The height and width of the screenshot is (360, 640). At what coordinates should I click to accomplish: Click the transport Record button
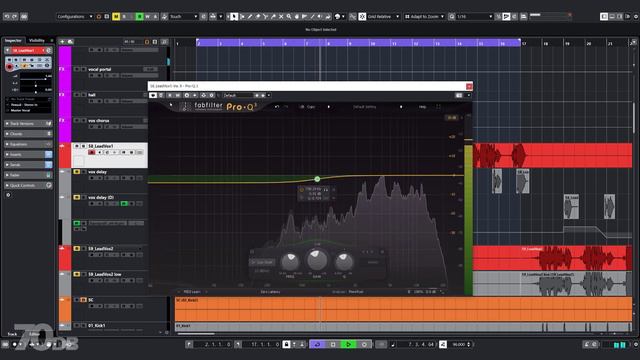click(x=364, y=344)
